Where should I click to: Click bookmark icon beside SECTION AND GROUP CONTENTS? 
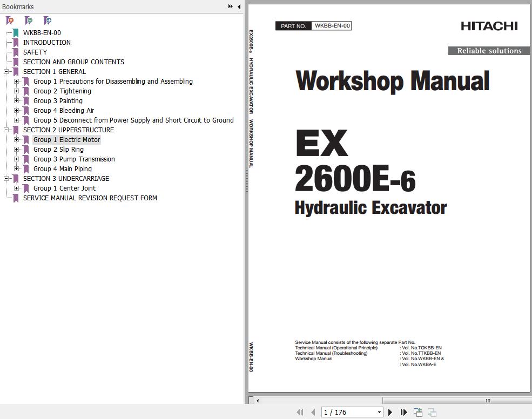tap(16, 62)
